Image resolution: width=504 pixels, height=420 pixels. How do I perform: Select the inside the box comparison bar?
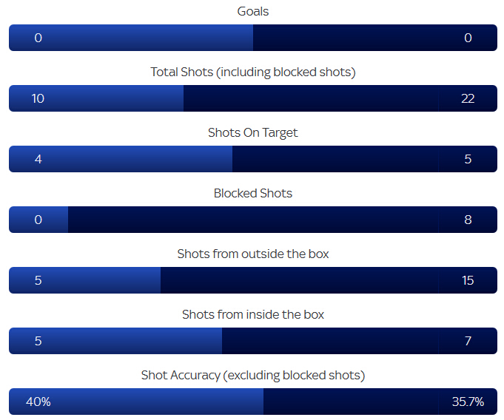point(253,341)
